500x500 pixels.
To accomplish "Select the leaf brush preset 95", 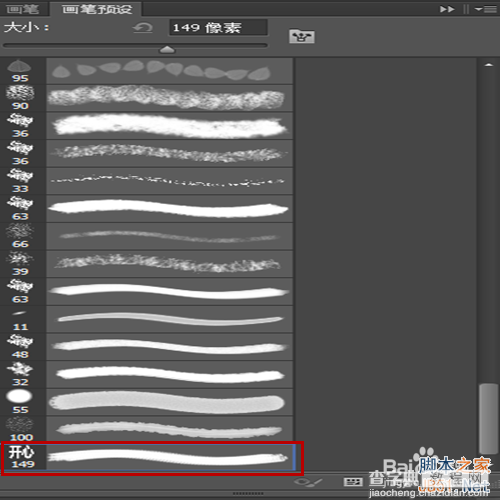I will click(147, 71).
